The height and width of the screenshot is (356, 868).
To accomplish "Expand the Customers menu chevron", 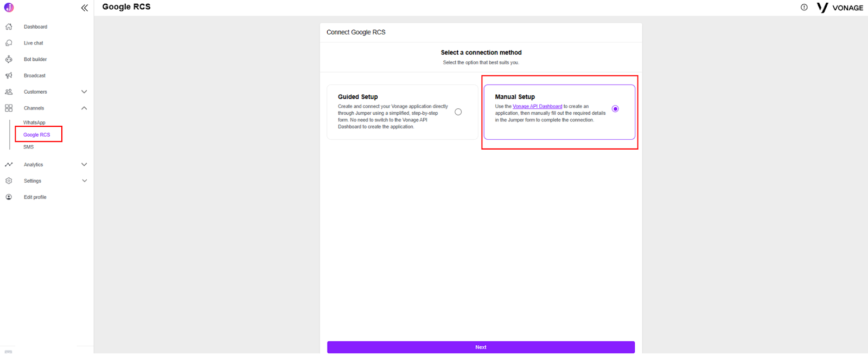I will (x=84, y=92).
